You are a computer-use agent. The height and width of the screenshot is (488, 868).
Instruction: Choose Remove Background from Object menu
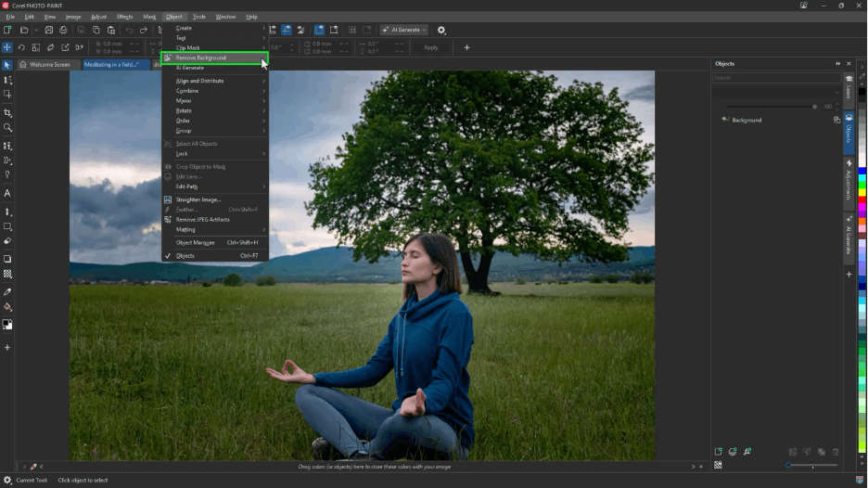[x=215, y=58]
